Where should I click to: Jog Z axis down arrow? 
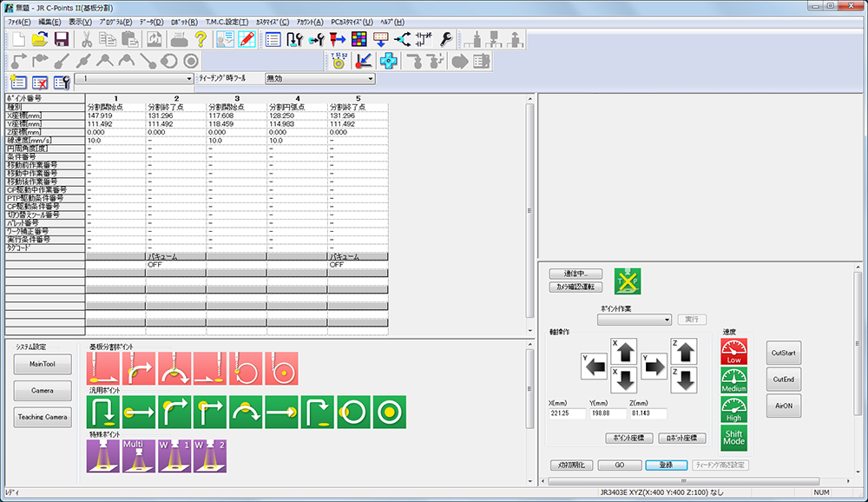click(x=684, y=380)
